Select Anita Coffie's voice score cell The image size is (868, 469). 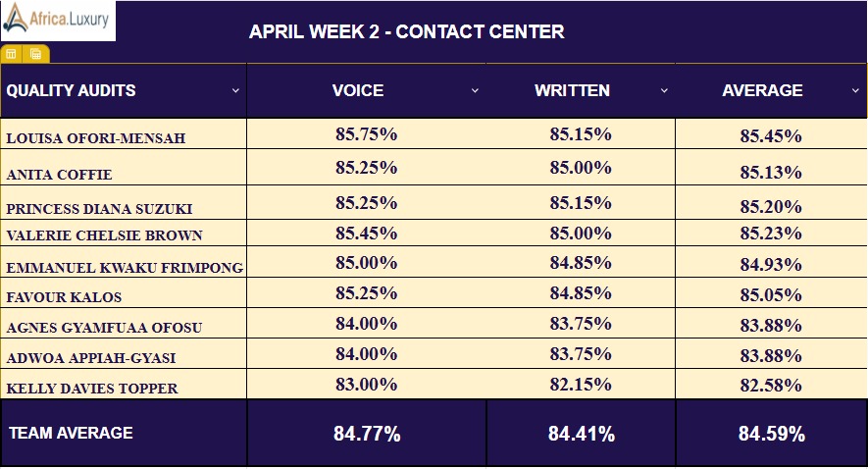coord(366,168)
